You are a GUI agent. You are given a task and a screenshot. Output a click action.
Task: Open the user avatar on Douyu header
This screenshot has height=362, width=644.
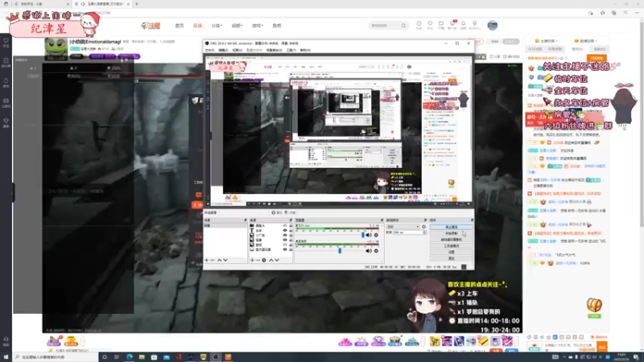tap(493, 25)
